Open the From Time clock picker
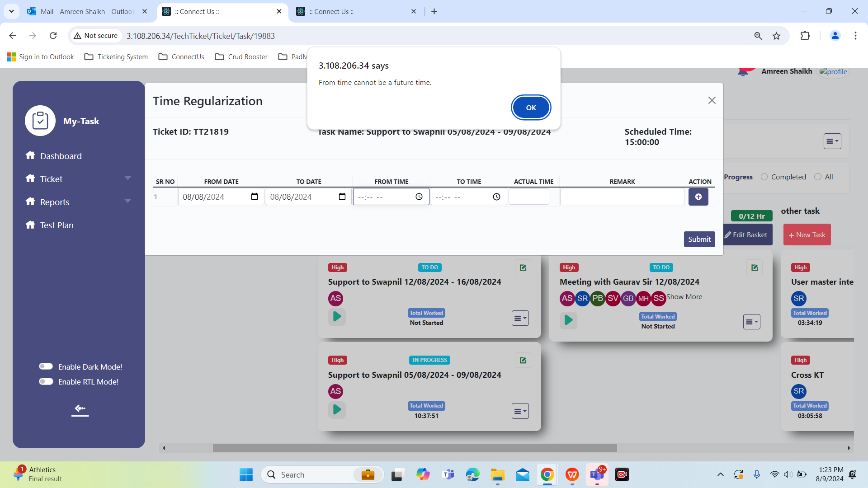The image size is (868, 488). click(419, 197)
